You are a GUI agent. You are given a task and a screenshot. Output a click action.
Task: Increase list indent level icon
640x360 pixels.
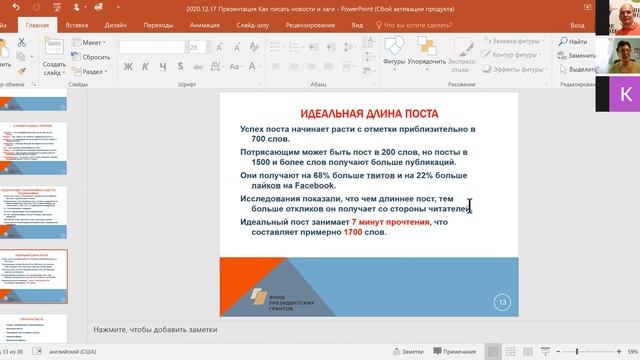click(x=331, y=47)
